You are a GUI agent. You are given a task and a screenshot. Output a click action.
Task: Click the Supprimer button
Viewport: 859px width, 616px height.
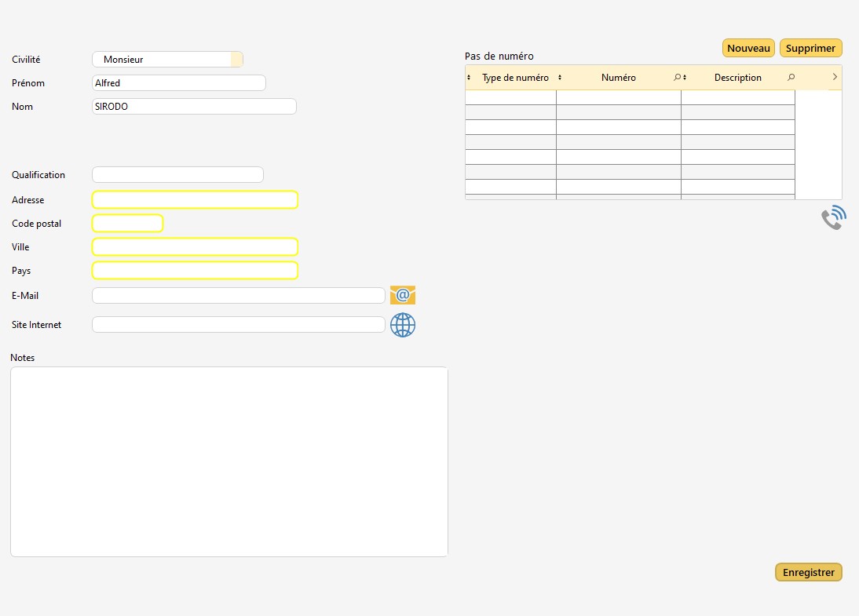(810, 48)
